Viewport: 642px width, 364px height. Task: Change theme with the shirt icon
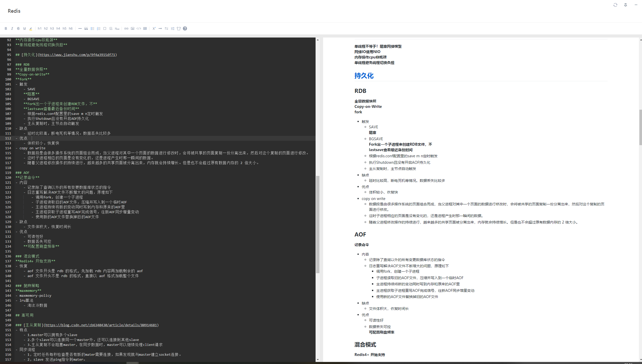click(x=179, y=28)
